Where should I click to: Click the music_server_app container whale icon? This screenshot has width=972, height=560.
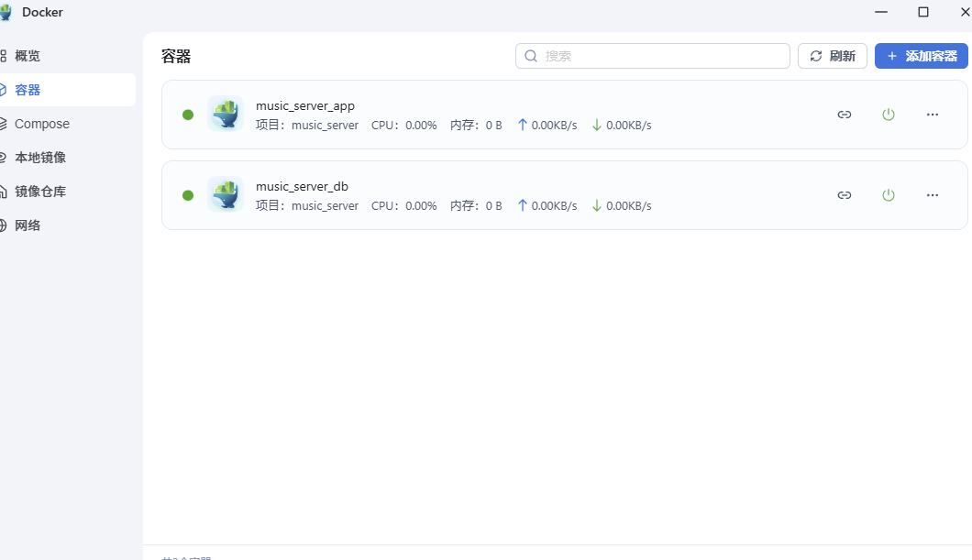pyautogui.click(x=226, y=114)
